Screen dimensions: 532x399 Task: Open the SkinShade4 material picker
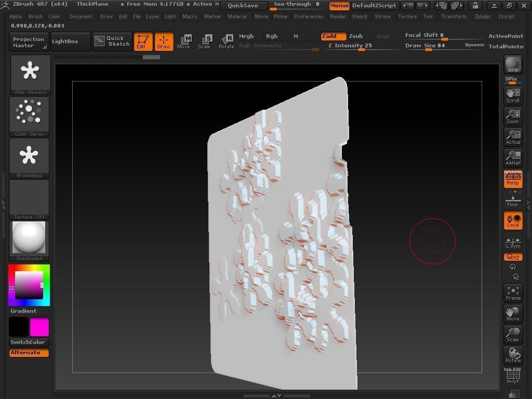pyautogui.click(x=29, y=241)
